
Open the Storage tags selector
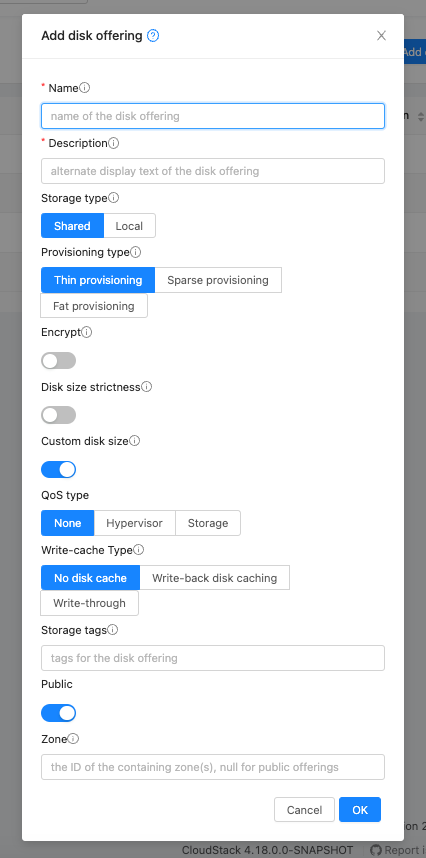213,658
